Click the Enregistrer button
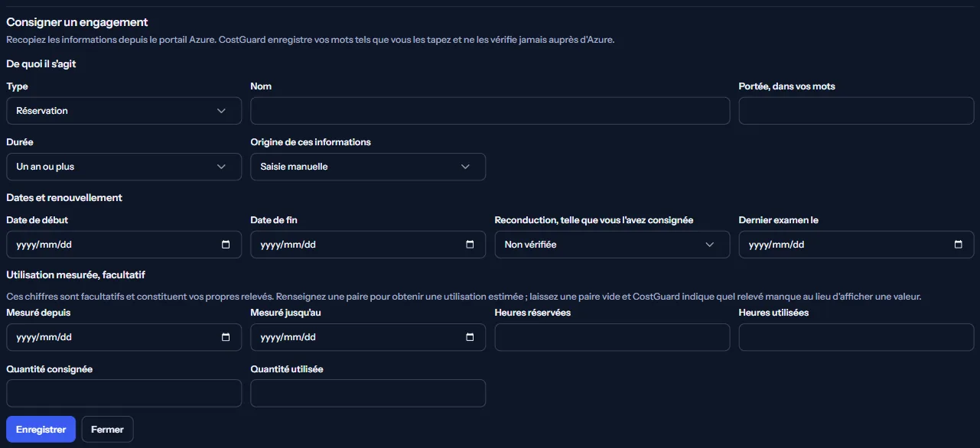Viewport: 980px width, 448px height. click(41, 430)
